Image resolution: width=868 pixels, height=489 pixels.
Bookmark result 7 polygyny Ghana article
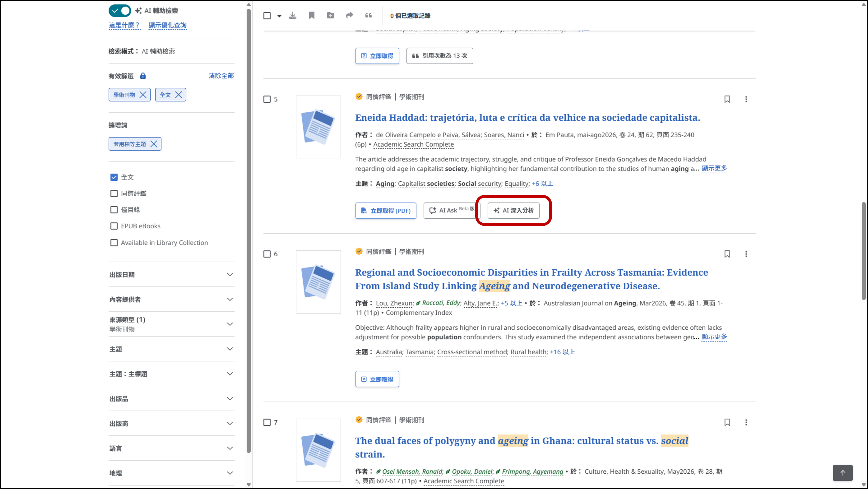pos(727,422)
